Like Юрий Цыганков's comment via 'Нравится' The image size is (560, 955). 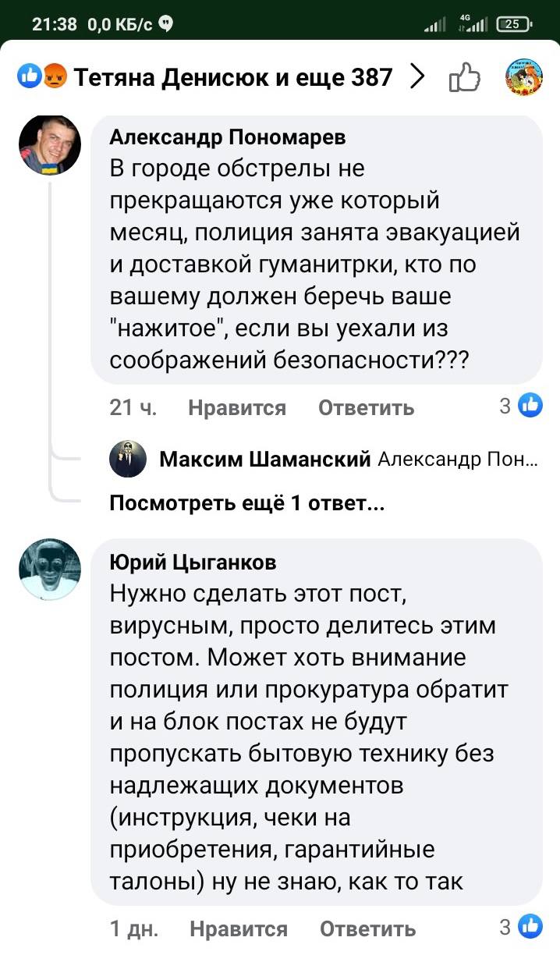pos(238,928)
